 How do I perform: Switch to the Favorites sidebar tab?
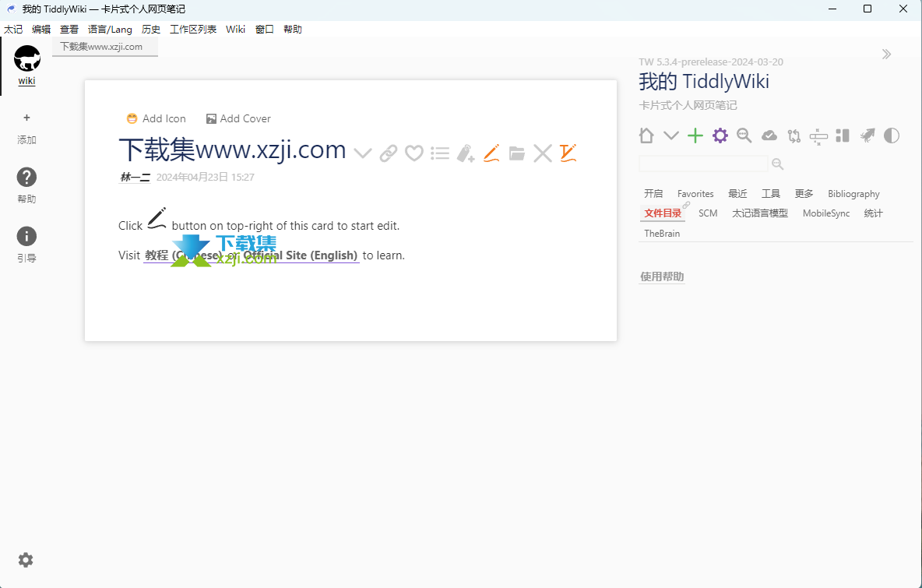point(695,194)
